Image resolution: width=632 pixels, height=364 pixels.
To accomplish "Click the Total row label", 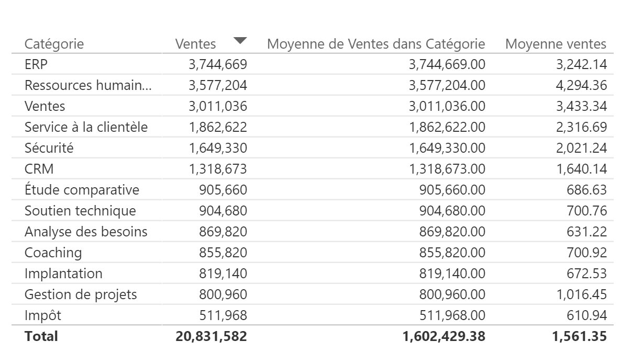I will [41, 336].
